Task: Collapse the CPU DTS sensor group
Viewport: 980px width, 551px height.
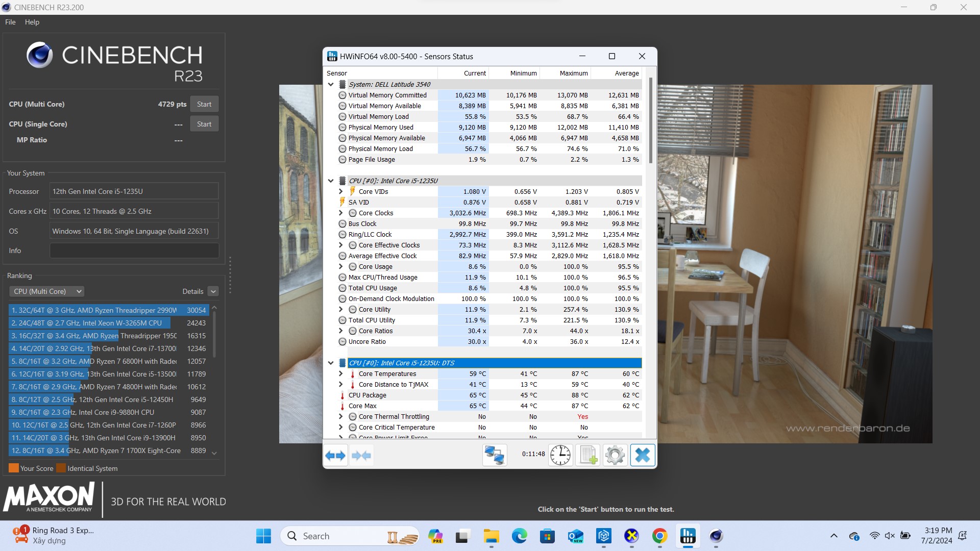Action: 331,363
